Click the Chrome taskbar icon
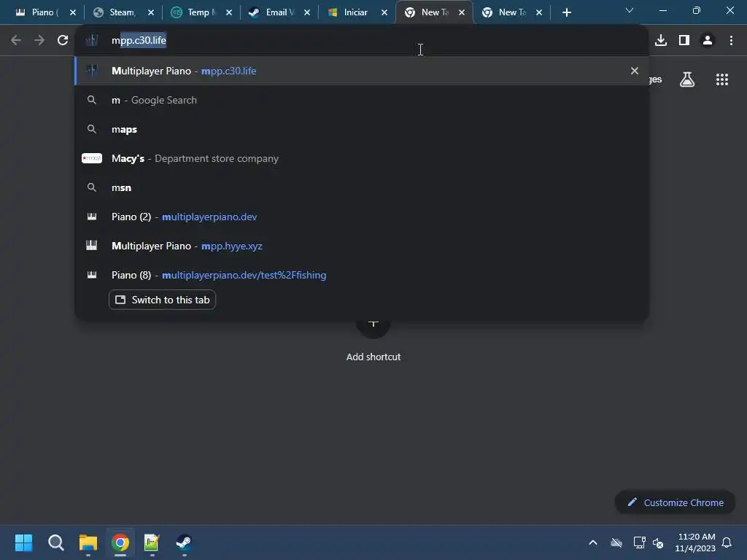This screenshot has height=560, width=747. pos(120,542)
